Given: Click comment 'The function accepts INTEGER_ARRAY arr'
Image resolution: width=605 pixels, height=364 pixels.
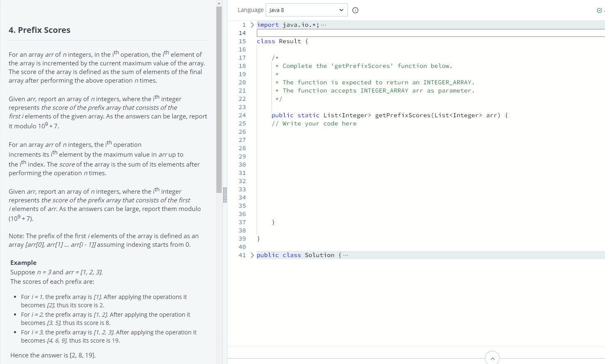Looking at the screenshot, I should [x=375, y=90].
